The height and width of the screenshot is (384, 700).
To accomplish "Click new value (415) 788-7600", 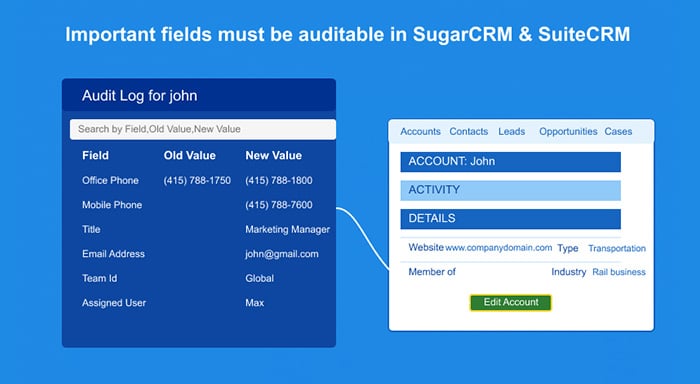I will (279, 205).
